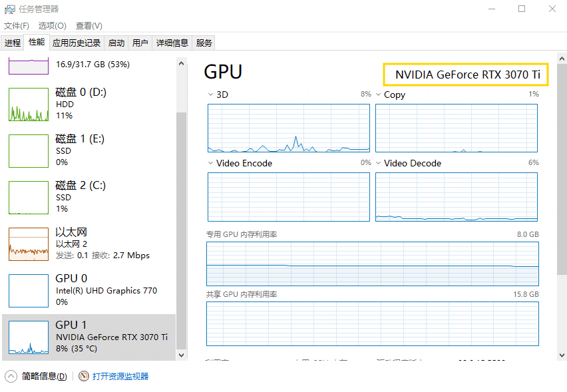Switch to the 进程 tab

click(x=13, y=43)
